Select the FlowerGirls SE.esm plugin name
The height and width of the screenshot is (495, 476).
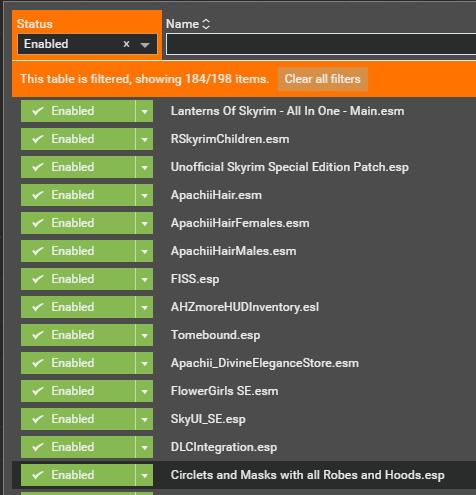(224, 391)
